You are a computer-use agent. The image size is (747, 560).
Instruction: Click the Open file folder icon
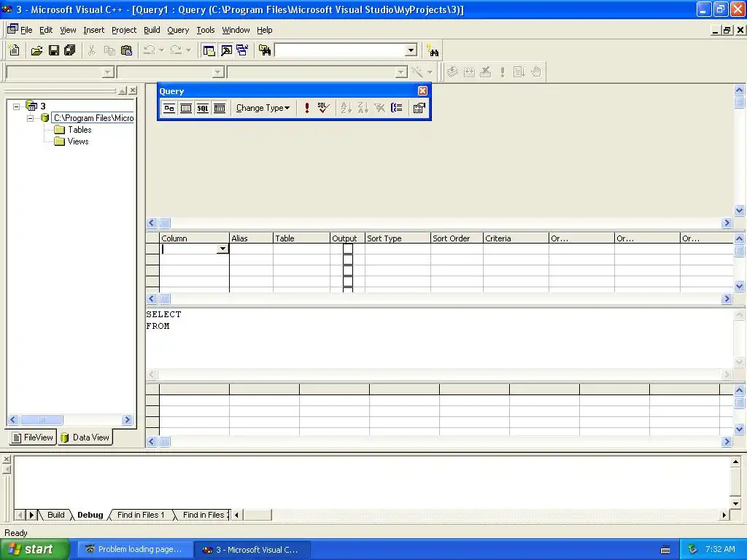coord(36,50)
